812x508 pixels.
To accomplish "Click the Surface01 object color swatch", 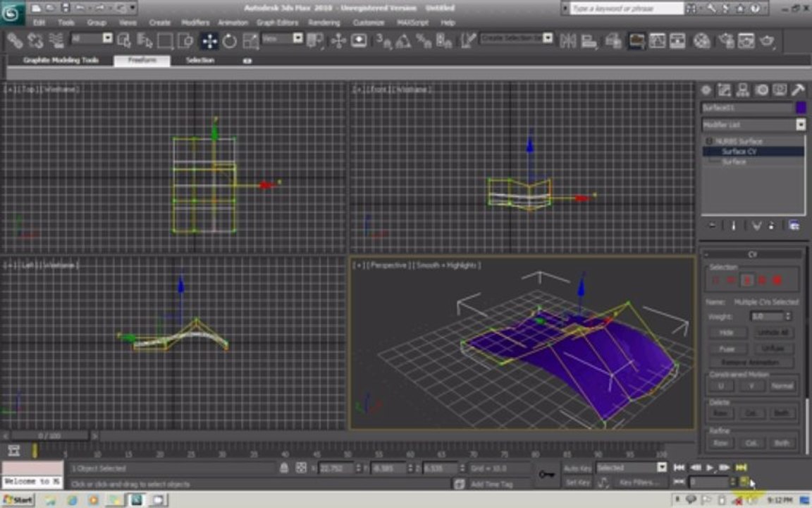I will click(x=801, y=107).
